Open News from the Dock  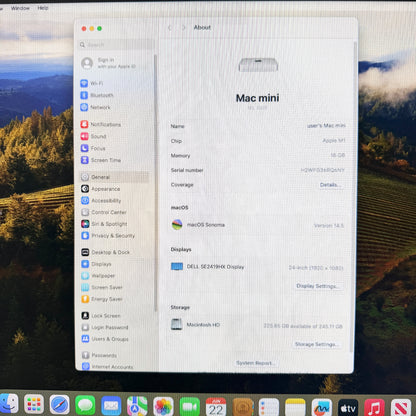pos(401,408)
